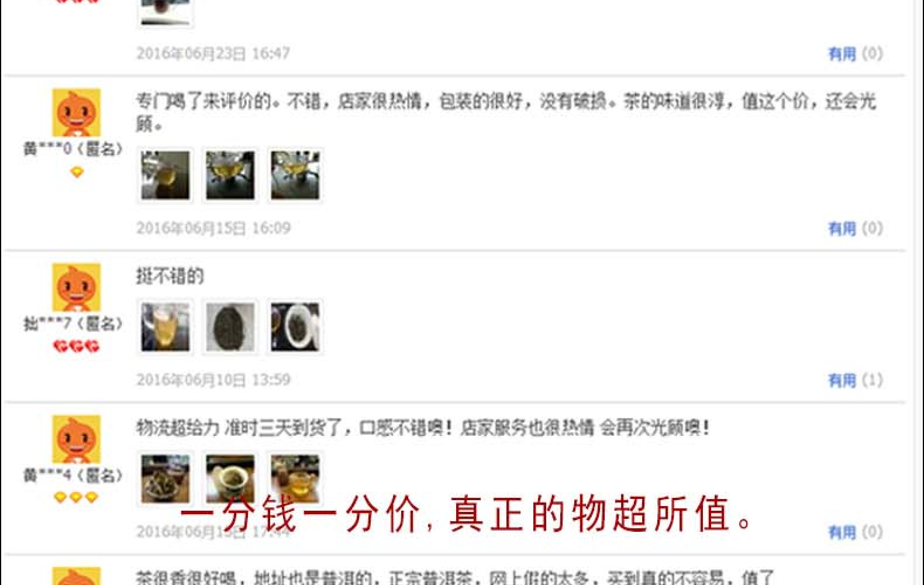
Task: Click the username 拙***7（匿名）
Action: (73, 324)
